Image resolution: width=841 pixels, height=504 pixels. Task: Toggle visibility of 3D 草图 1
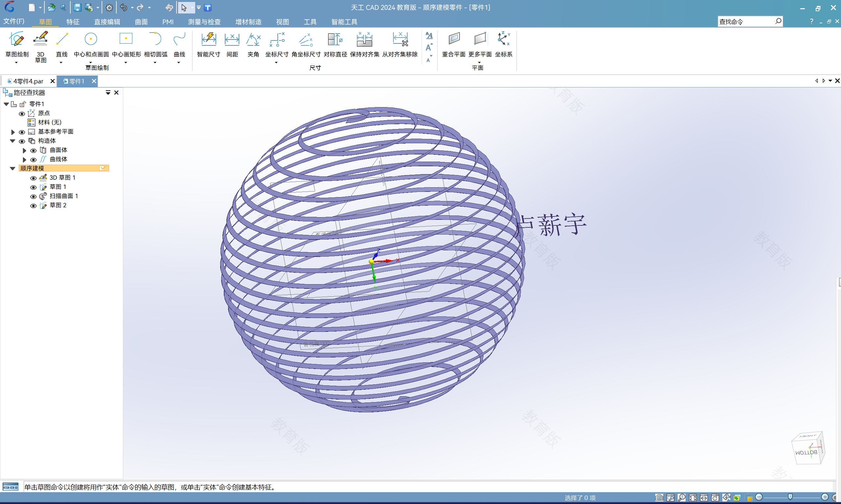(x=33, y=178)
